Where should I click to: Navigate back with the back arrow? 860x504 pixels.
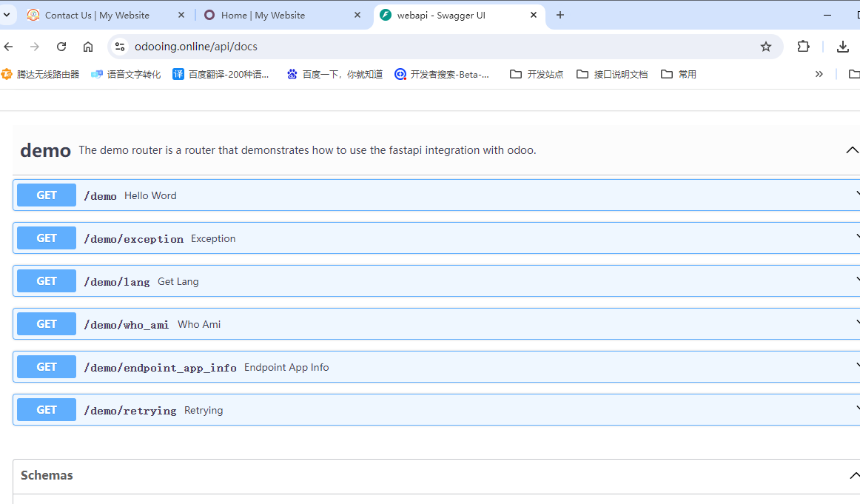pos(9,47)
